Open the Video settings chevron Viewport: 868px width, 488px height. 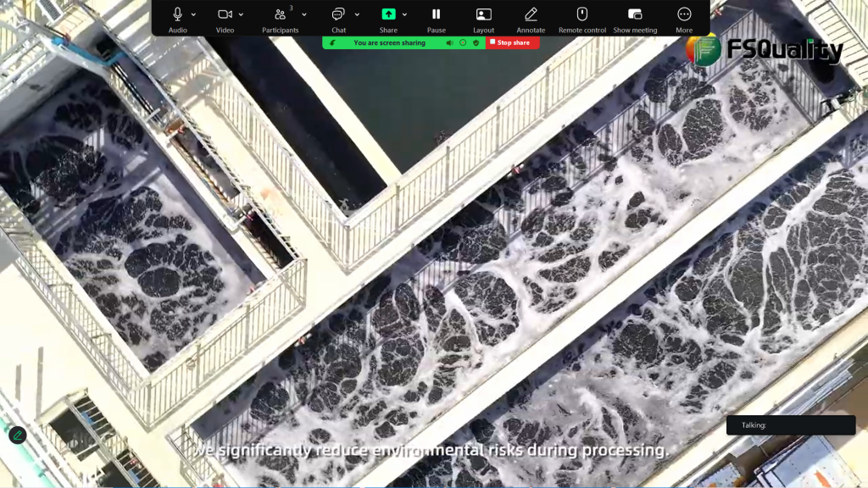tap(242, 14)
